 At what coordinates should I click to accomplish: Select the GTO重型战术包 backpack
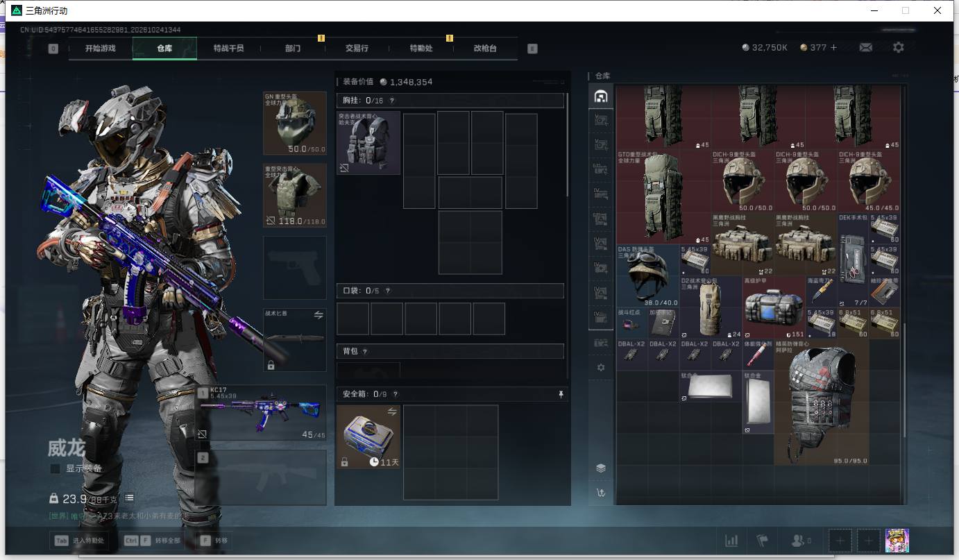tap(663, 196)
